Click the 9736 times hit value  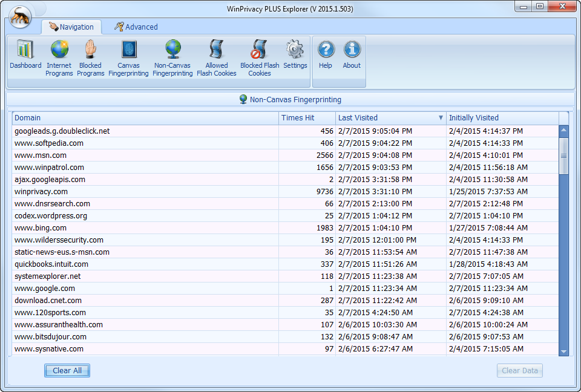(325, 192)
